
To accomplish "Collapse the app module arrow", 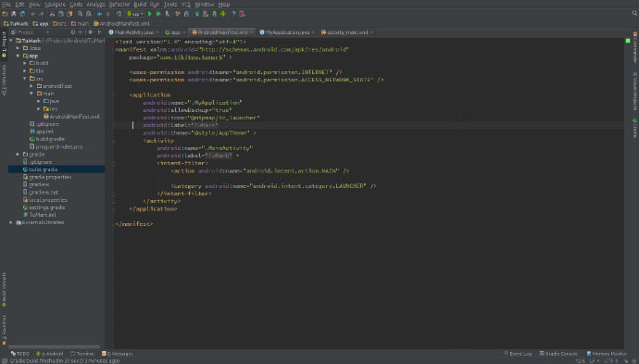I will [18, 56].
